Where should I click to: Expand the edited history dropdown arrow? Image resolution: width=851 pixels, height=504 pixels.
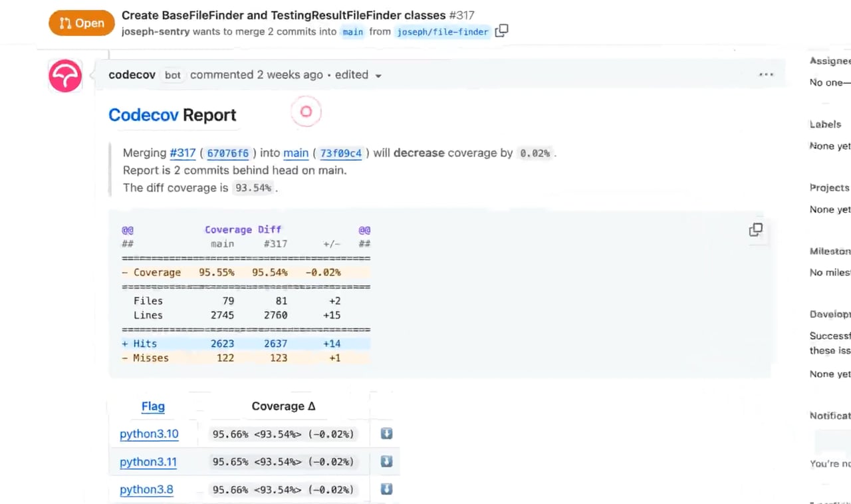tap(378, 76)
